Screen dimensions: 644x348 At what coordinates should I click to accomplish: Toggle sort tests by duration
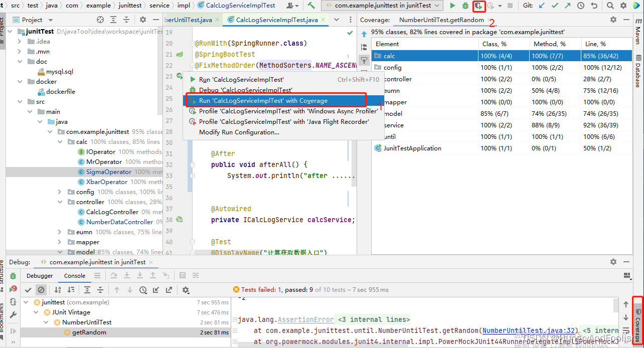(x=71, y=290)
